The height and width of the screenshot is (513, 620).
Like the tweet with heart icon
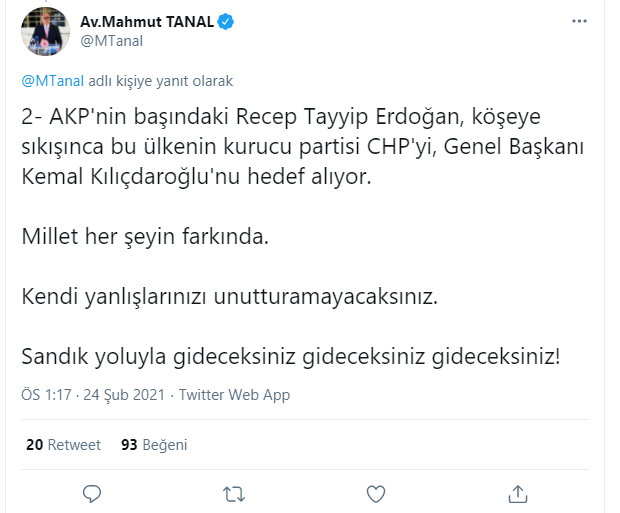376,492
